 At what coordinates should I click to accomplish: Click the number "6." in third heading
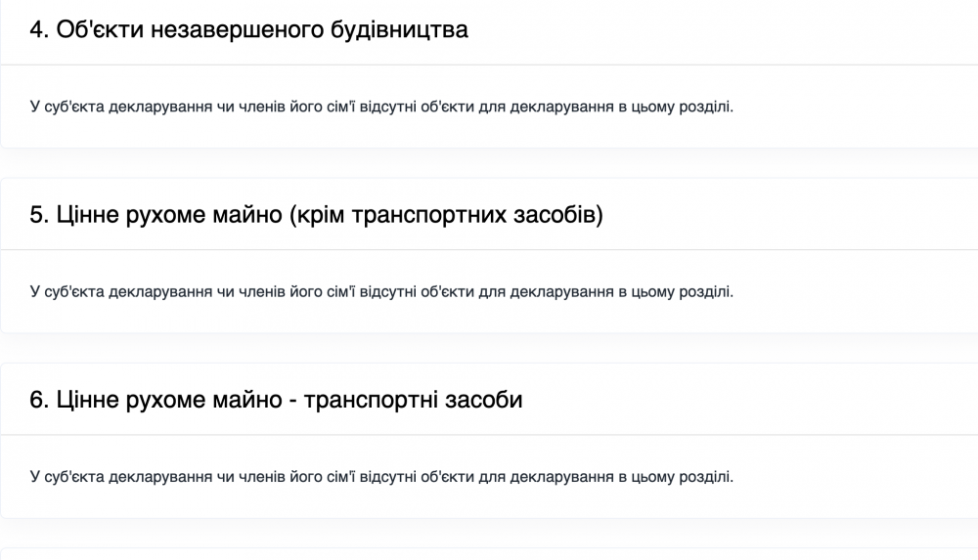point(39,400)
